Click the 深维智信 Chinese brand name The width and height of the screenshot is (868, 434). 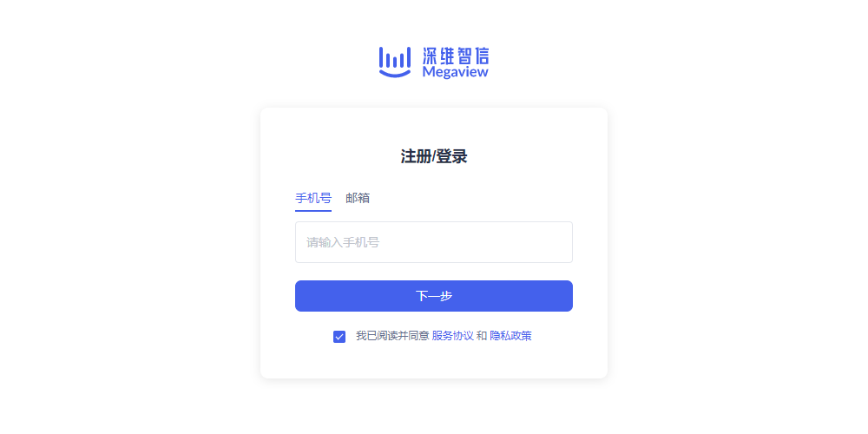456,56
